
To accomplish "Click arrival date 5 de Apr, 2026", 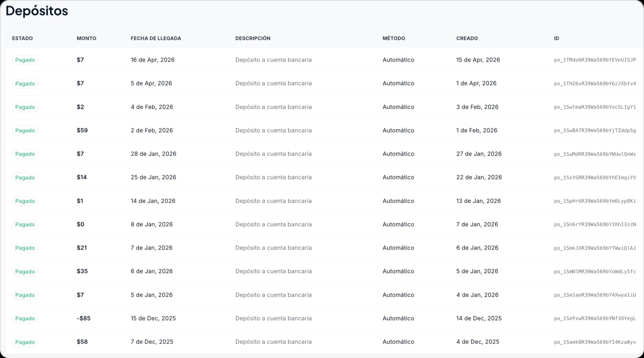I will tap(151, 83).
